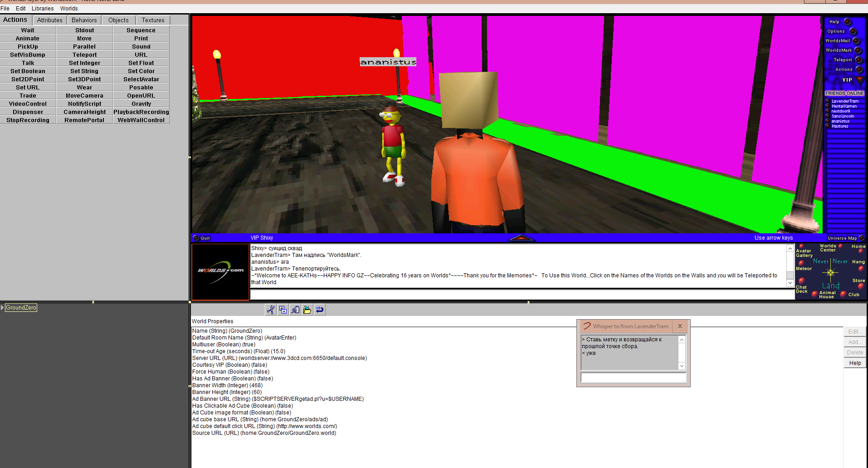This screenshot has width=868, height=468.
Task: Click the whisper window scroll-down arrow
Action: point(682,366)
